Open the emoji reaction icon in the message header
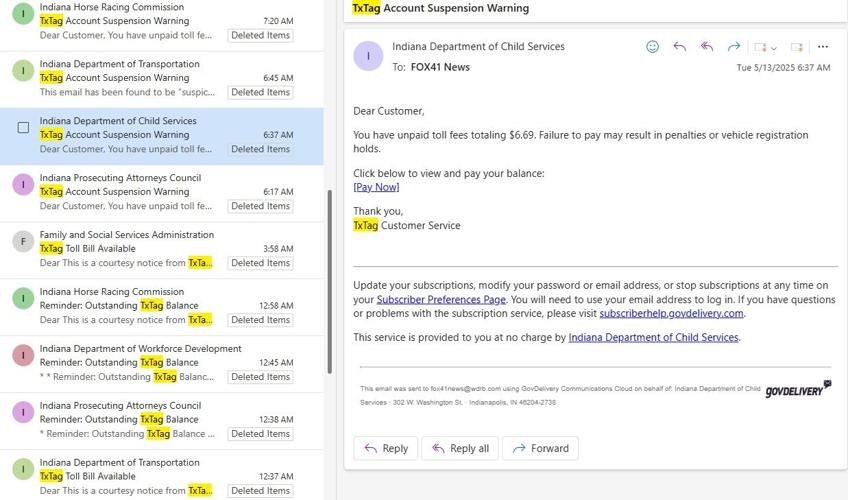Image resolution: width=848 pixels, height=500 pixels. (652, 47)
